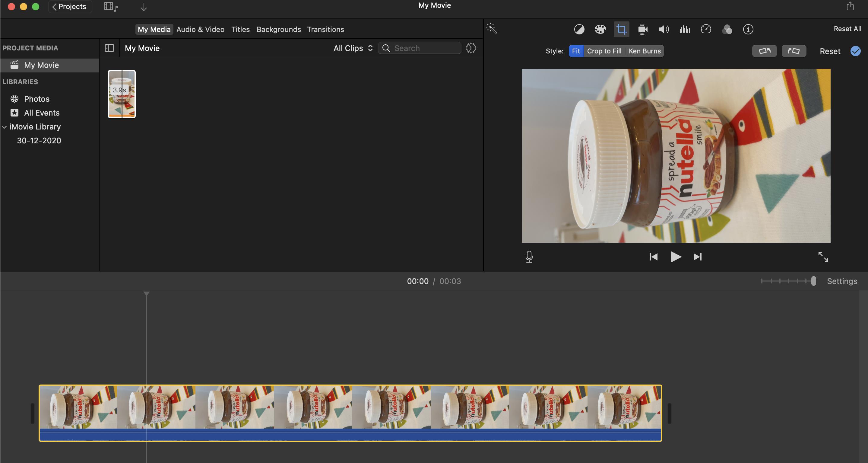Click the 00:00 current timecode
The width and height of the screenshot is (868, 463).
click(x=417, y=281)
